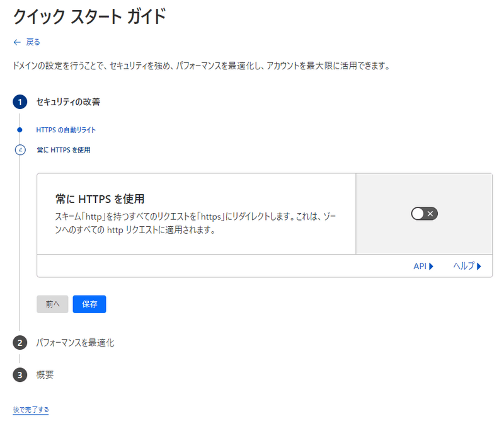The width and height of the screenshot is (504, 426).
Task: Click the 保存 save button
Action: point(89,304)
